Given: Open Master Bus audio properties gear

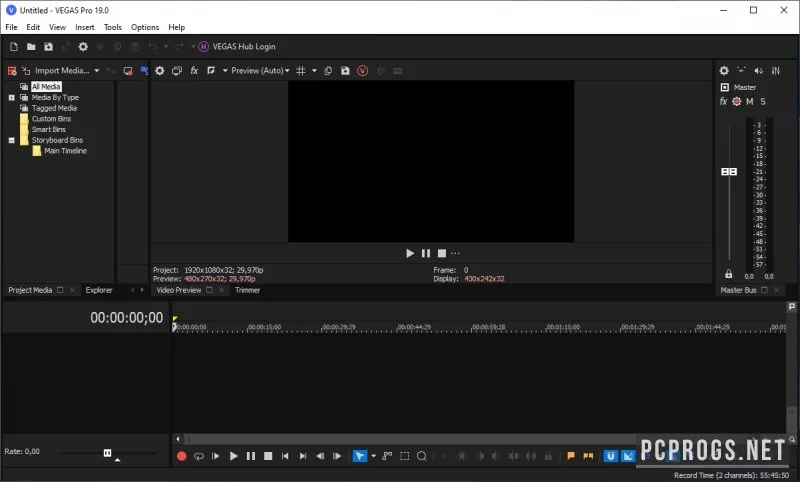Looking at the screenshot, I should 724,71.
